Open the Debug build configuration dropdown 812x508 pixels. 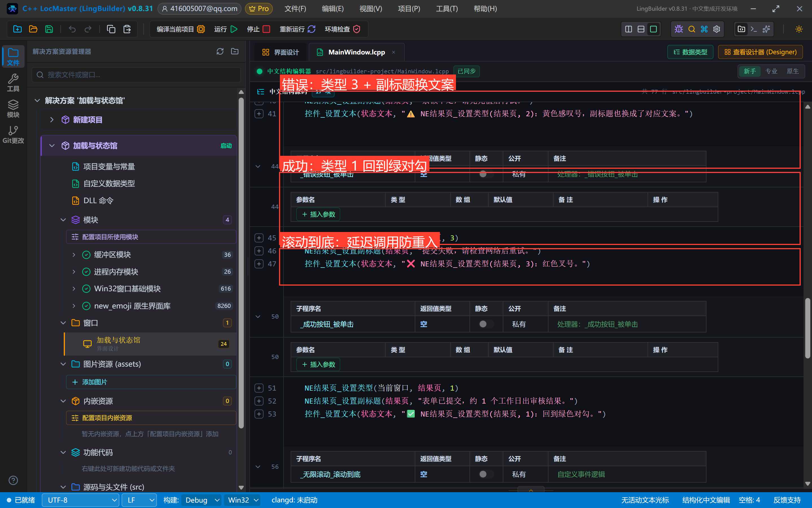tap(201, 500)
